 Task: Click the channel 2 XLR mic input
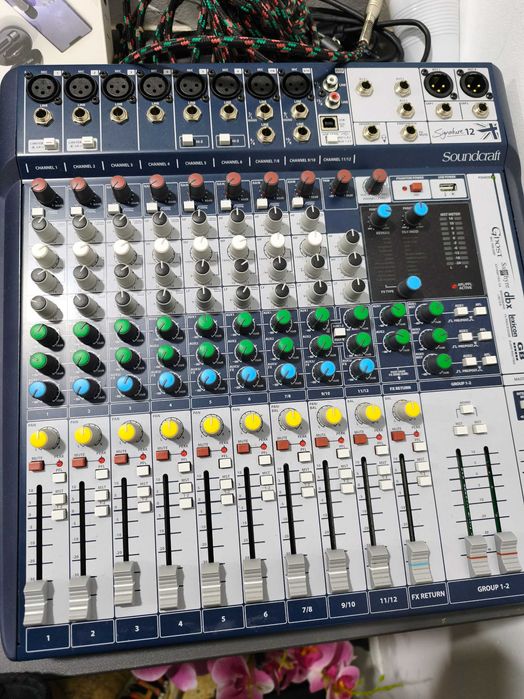click(81, 88)
